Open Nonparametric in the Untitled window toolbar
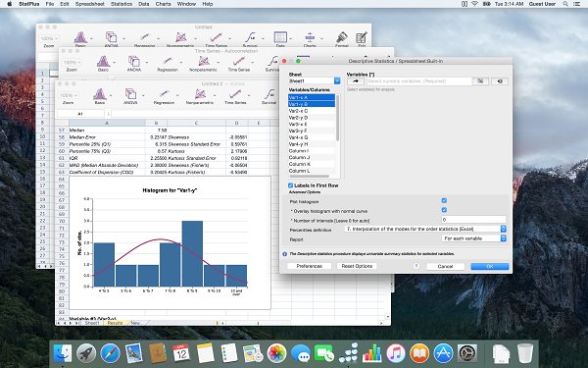Screen dimensions: 588x368 pyautogui.click(x=180, y=37)
